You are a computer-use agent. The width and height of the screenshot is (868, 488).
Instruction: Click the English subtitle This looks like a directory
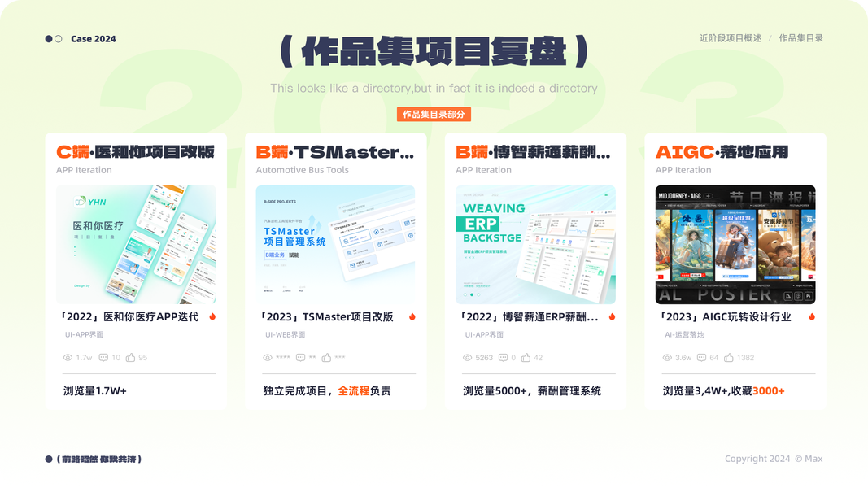[x=434, y=89]
